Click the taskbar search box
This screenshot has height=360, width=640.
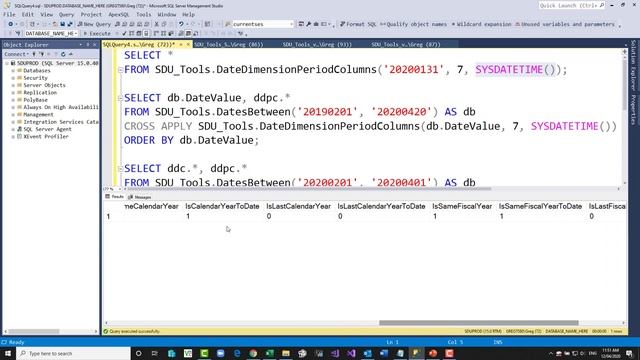[74, 353]
